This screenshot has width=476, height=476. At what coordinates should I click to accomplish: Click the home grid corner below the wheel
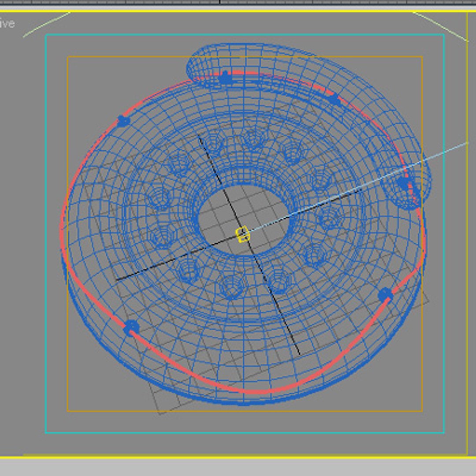coord(160,413)
